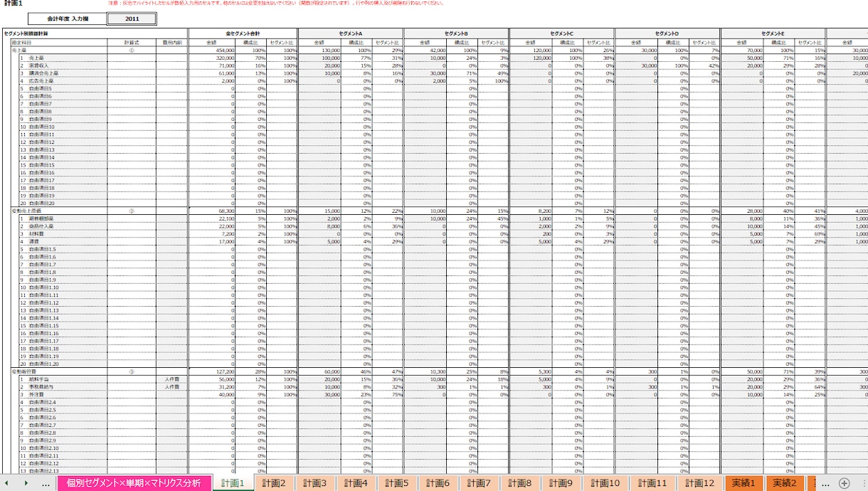This screenshot has height=491, width=868.
Task: Select sheet tab 計画7
Action: click(479, 483)
